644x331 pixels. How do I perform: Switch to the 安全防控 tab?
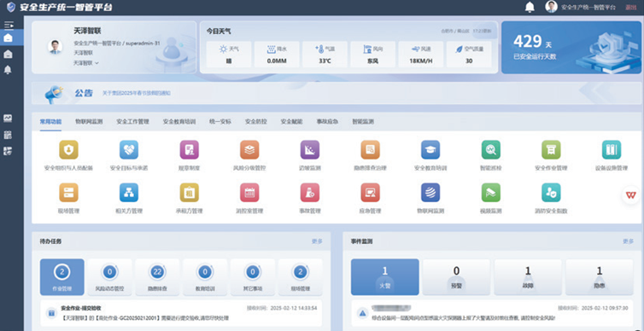click(x=256, y=122)
